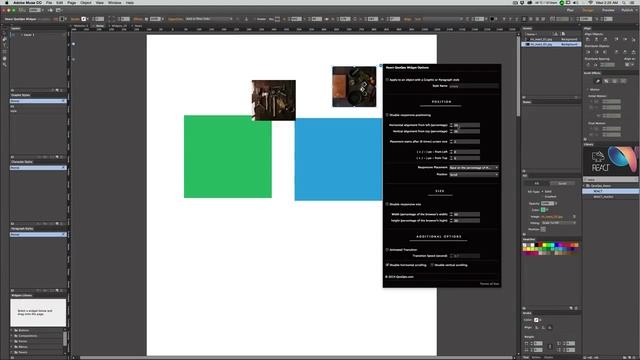This screenshot has width=640, height=360.
Task: Click first Distribute Objects icon
Action: [x=588, y=52]
